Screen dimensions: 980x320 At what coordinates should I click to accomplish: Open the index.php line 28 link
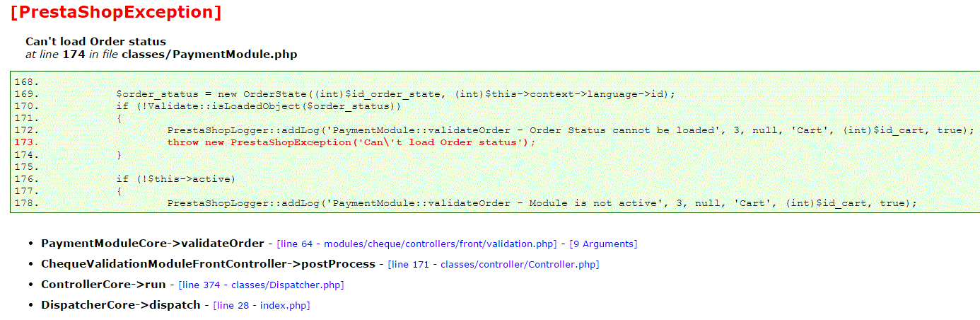tap(262, 305)
